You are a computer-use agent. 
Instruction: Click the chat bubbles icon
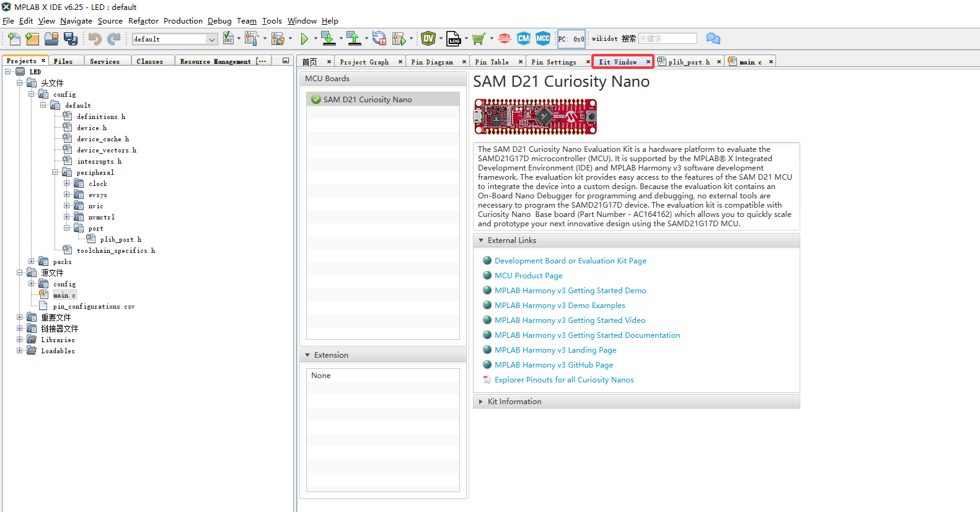[713, 38]
